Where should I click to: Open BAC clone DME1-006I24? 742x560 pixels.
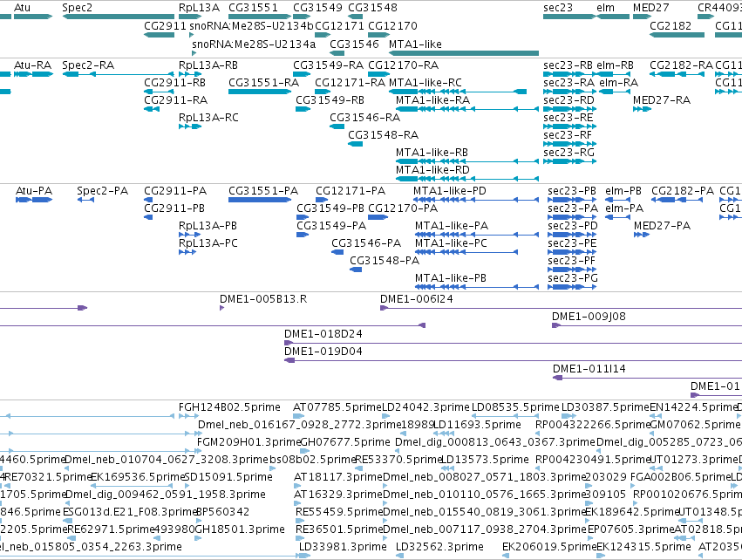coord(417,299)
